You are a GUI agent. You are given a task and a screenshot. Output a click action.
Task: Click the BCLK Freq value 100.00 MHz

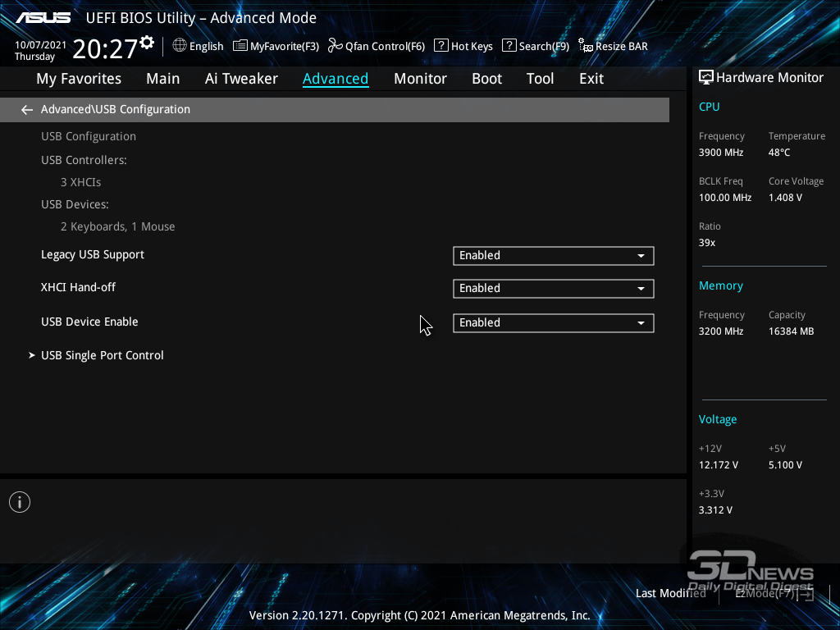725,198
